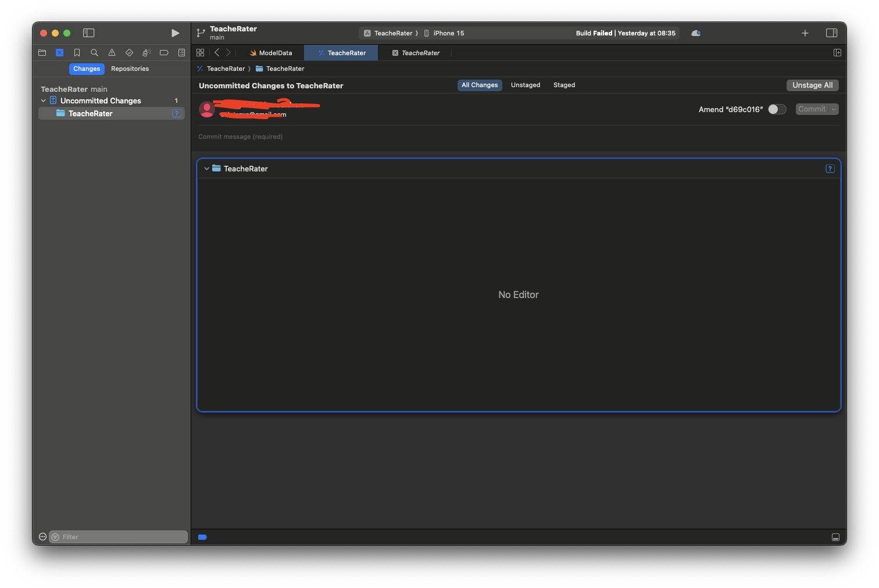
Task: Open the Debug navigator icon
Action: (146, 52)
